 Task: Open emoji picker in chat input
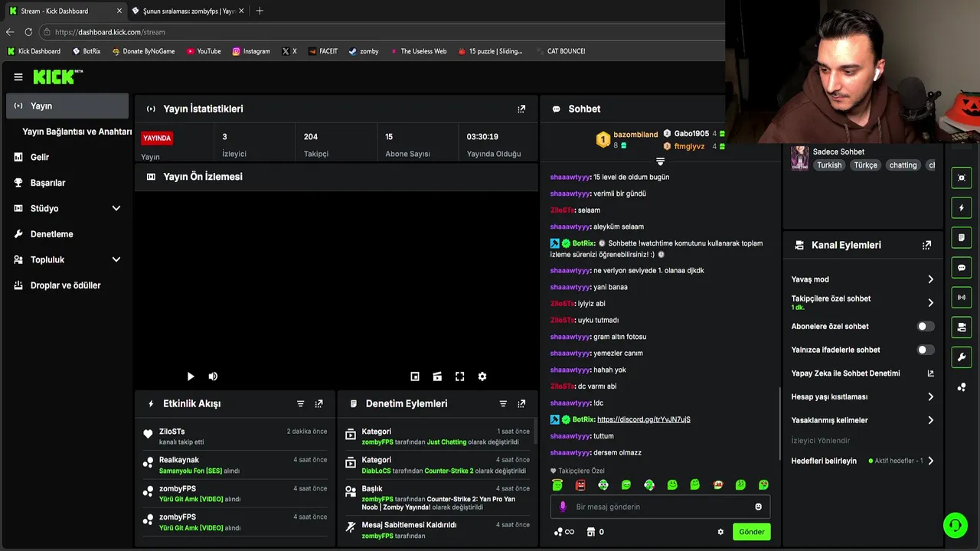(759, 507)
